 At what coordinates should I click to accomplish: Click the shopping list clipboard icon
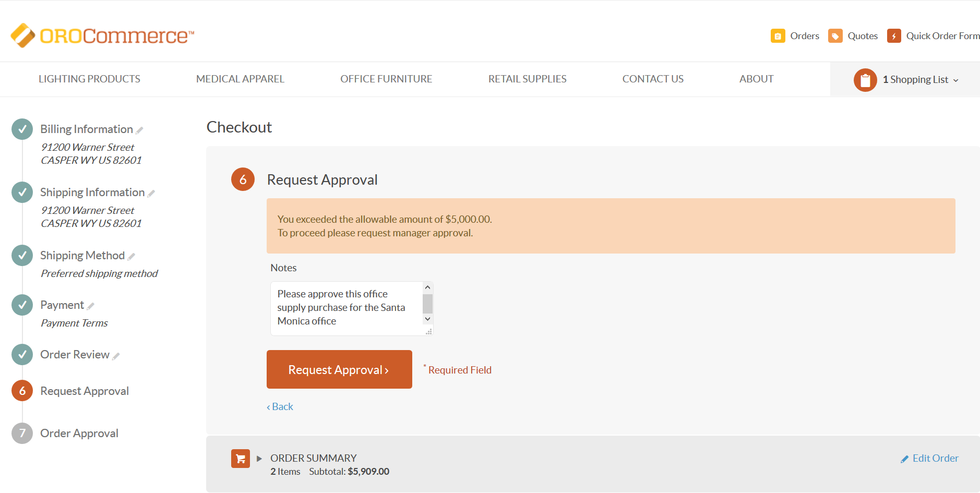pos(865,80)
